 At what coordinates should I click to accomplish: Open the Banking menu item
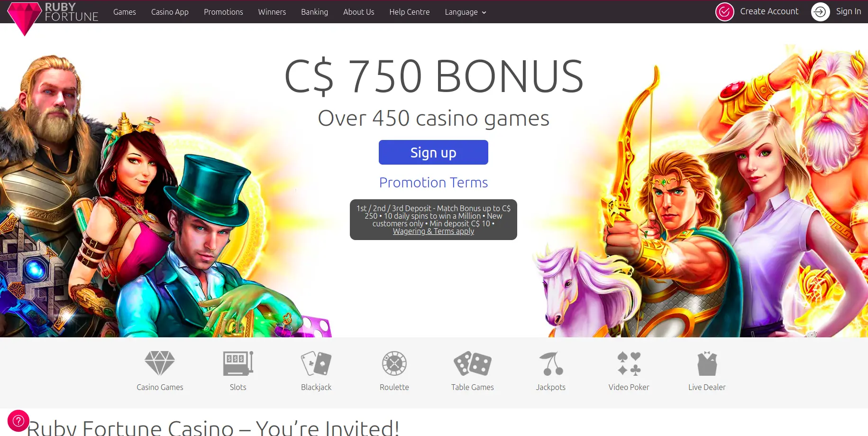(314, 12)
